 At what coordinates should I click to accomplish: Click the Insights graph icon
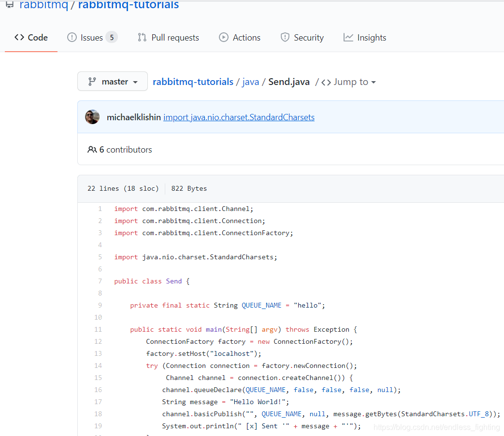[x=348, y=37]
